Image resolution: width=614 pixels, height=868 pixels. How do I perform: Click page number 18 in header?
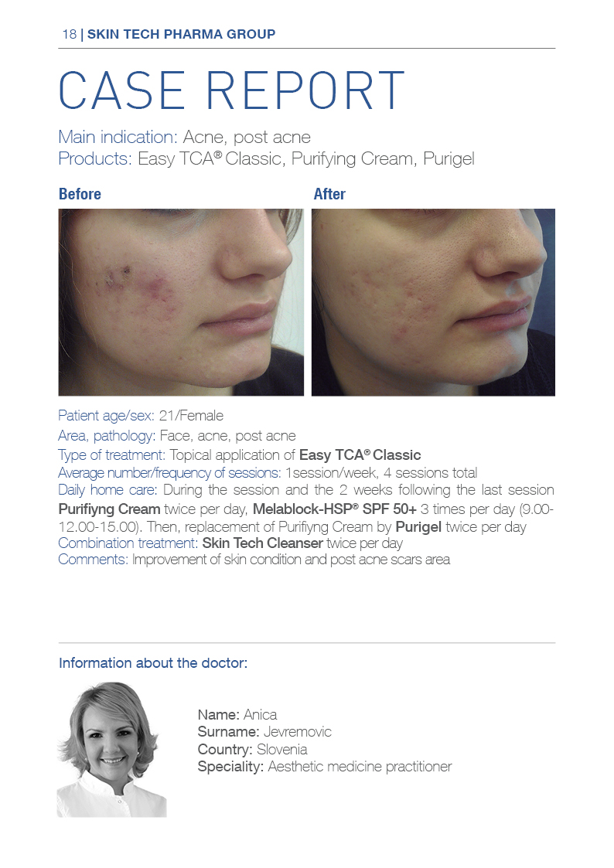[69, 34]
